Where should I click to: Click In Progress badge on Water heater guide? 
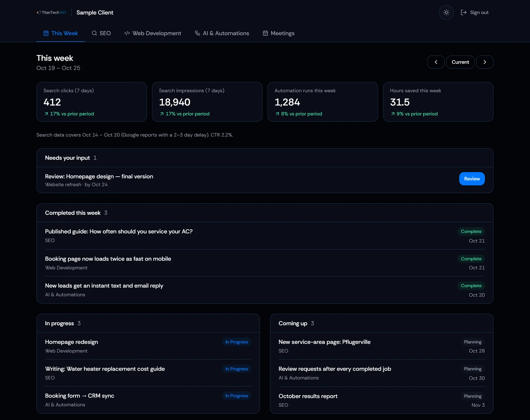click(237, 369)
